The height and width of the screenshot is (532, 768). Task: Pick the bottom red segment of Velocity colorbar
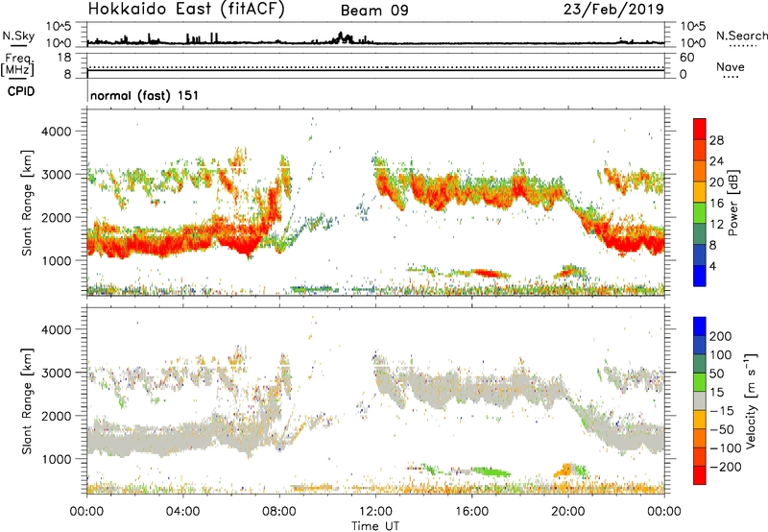[x=700, y=474]
